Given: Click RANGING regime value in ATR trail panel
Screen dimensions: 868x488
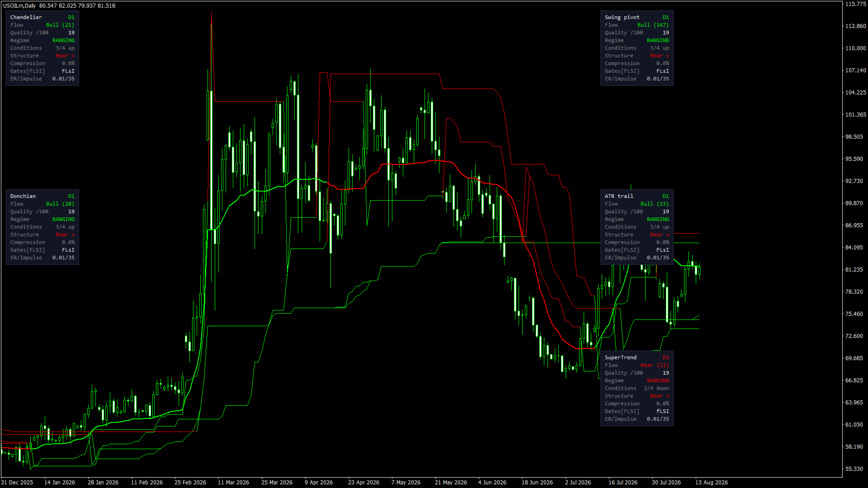Looking at the screenshot, I should point(658,219).
